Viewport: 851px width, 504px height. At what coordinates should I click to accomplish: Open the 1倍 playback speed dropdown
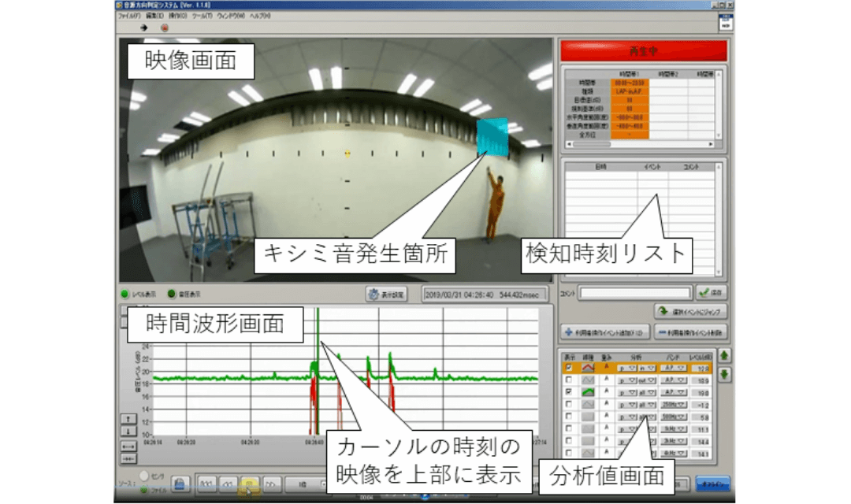(306, 484)
